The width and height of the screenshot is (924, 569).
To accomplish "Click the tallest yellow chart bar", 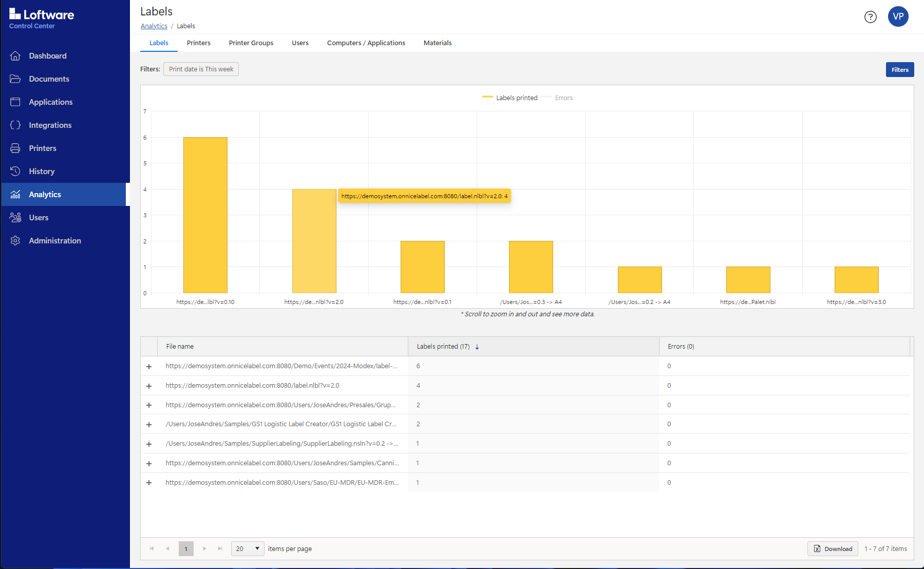I will (x=205, y=215).
